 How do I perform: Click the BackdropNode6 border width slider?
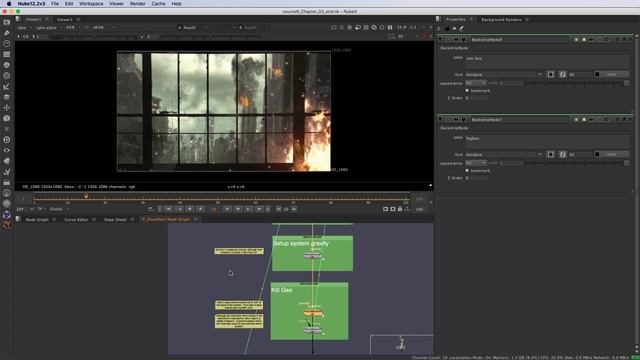577,83
